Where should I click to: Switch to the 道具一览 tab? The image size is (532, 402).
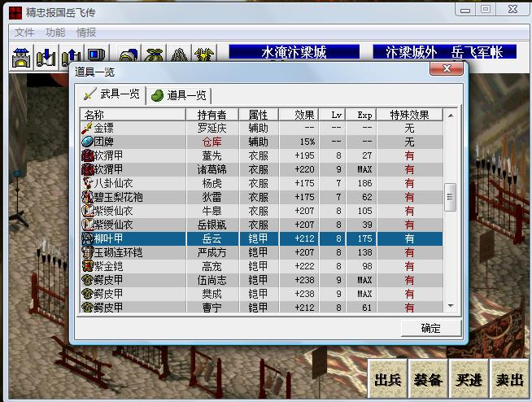point(179,95)
